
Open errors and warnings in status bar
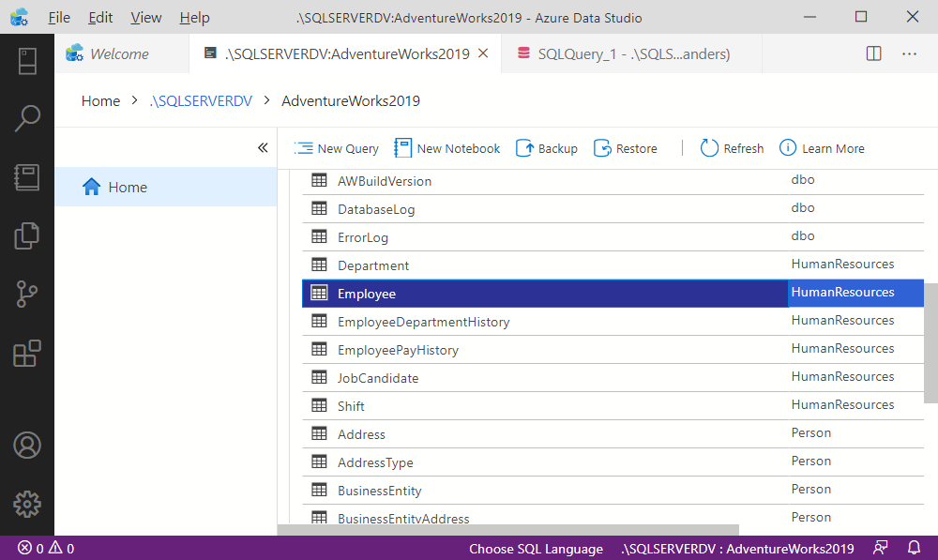[x=45, y=548]
